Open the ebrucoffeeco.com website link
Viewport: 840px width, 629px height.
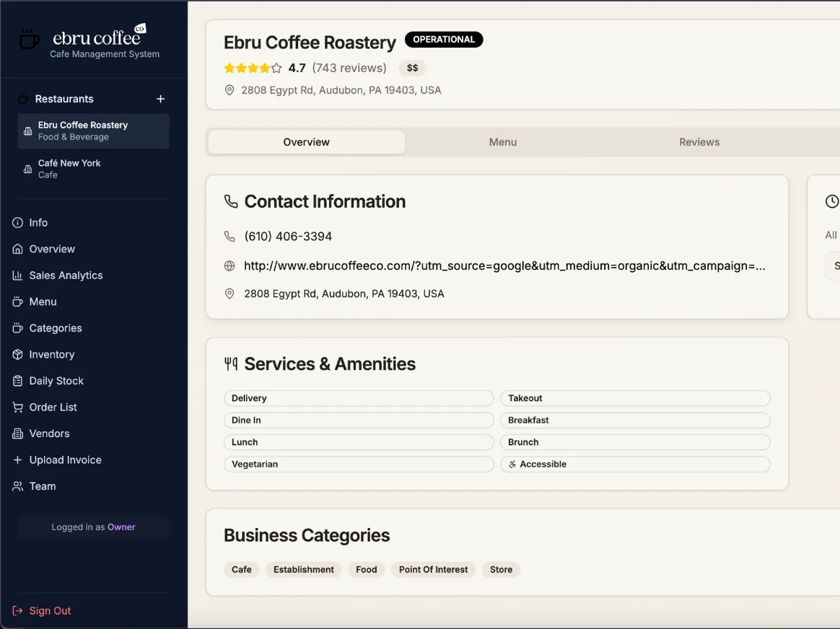point(504,266)
